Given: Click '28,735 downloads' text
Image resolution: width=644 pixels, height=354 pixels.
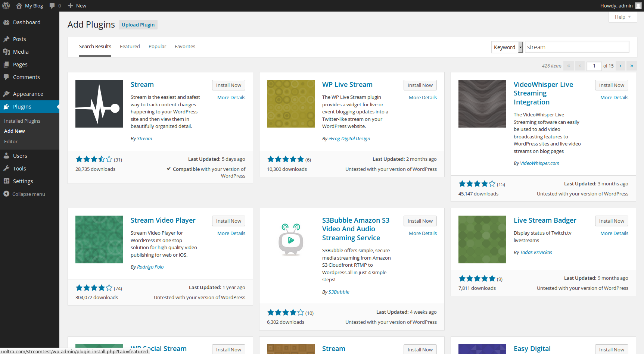Looking at the screenshot, I should 96,169.
